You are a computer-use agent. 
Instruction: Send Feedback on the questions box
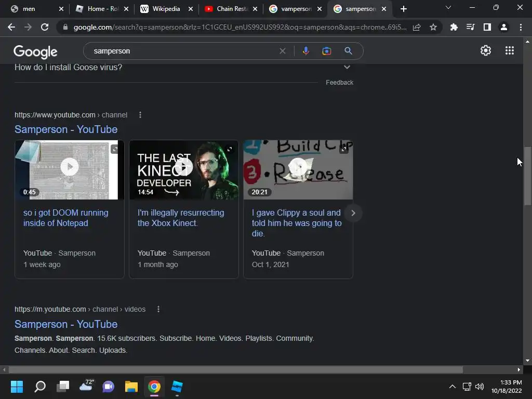(339, 83)
